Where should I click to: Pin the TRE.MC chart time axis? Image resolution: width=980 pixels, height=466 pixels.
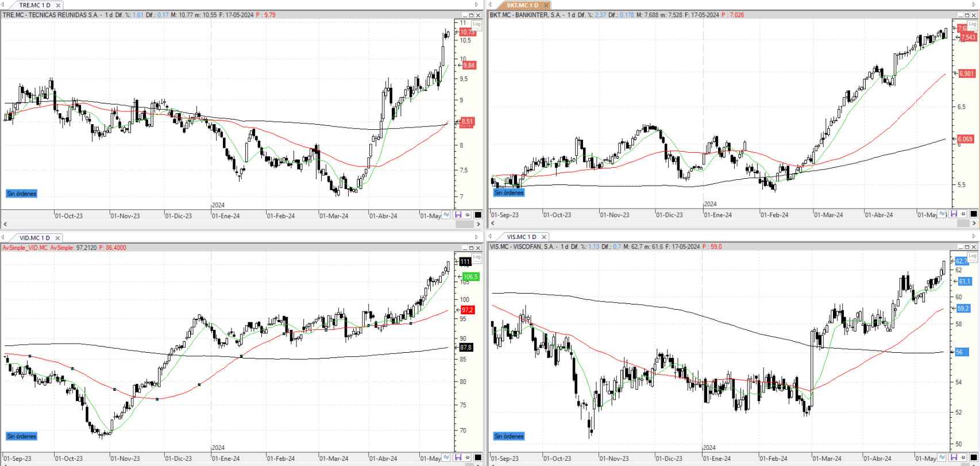coord(467,214)
